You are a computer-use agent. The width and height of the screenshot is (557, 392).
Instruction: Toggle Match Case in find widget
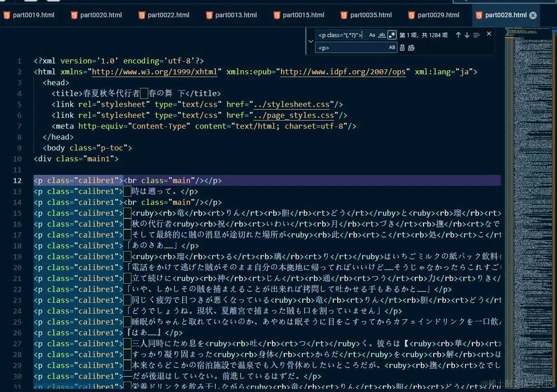pos(372,35)
